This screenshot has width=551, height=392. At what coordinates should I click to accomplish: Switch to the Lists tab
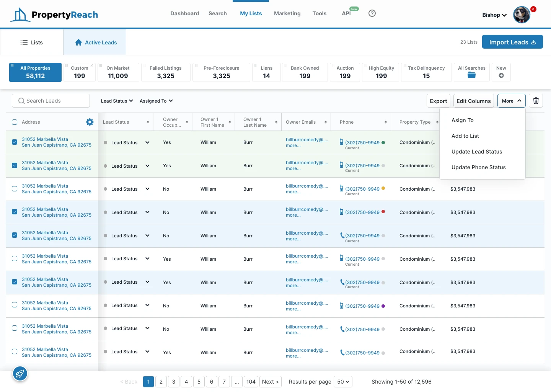32,42
